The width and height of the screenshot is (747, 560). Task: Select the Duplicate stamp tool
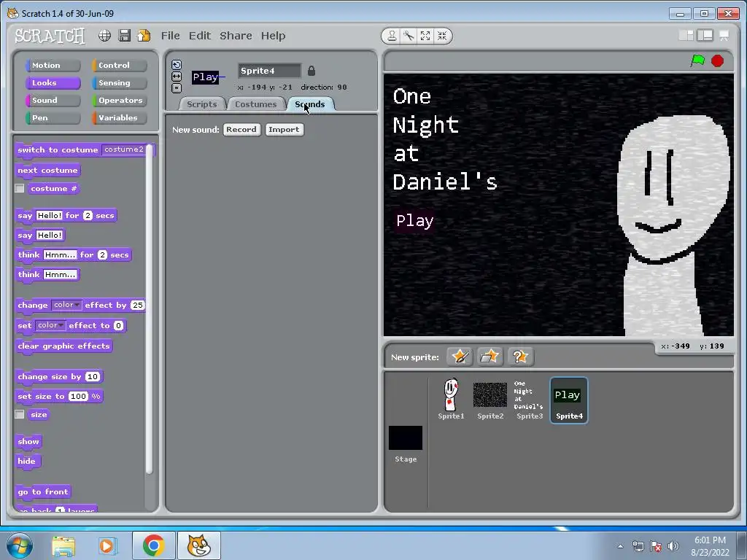(392, 36)
